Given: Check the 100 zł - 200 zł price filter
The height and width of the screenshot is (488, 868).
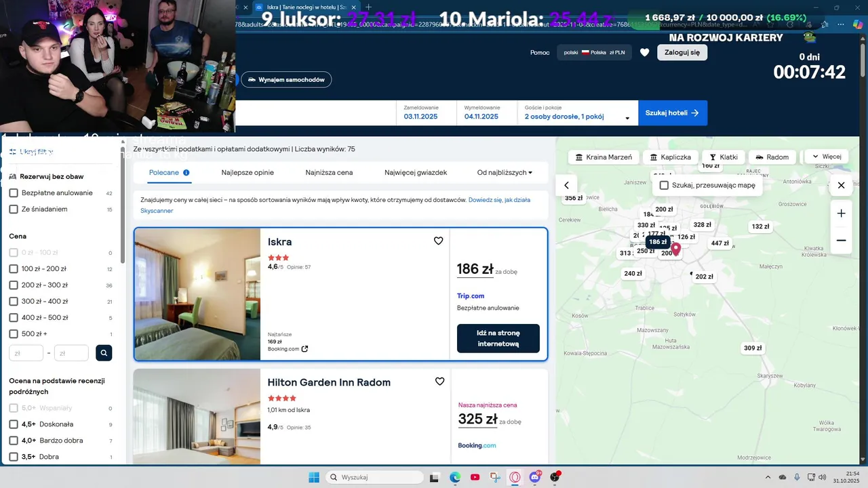Looking at the screenshot, I should (x=14, y=269).
